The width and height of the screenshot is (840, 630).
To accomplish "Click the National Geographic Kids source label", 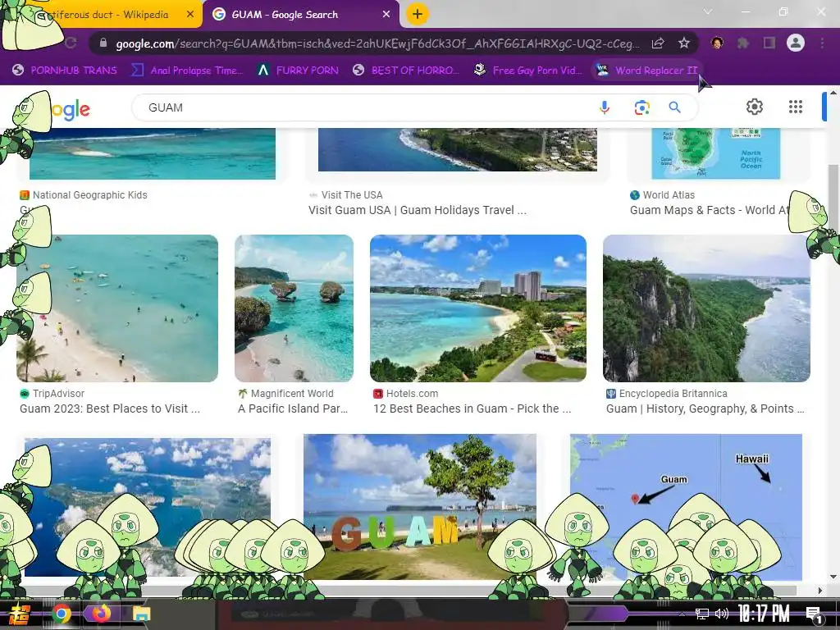I will [89, 195].
